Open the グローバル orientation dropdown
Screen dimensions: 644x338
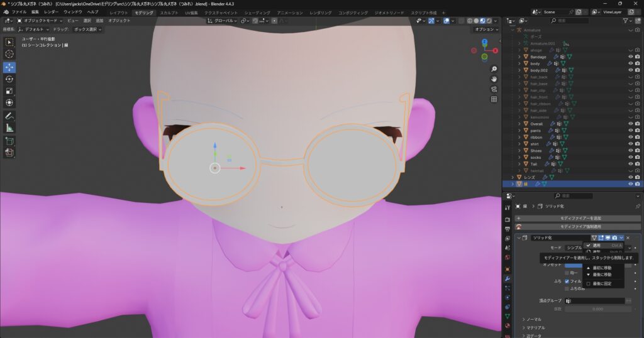[222, 21]
